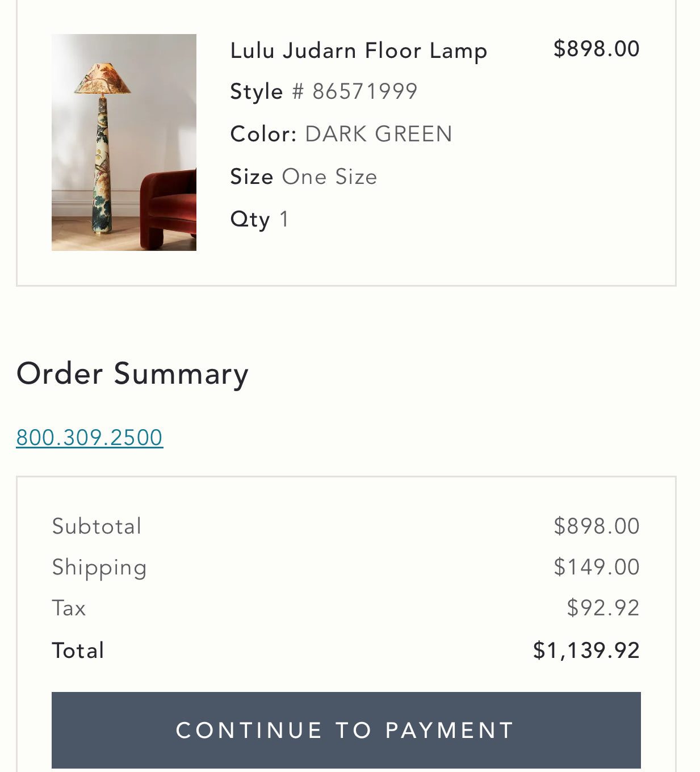
Task: Click the Order Summary heading
Action: point(132,374)
